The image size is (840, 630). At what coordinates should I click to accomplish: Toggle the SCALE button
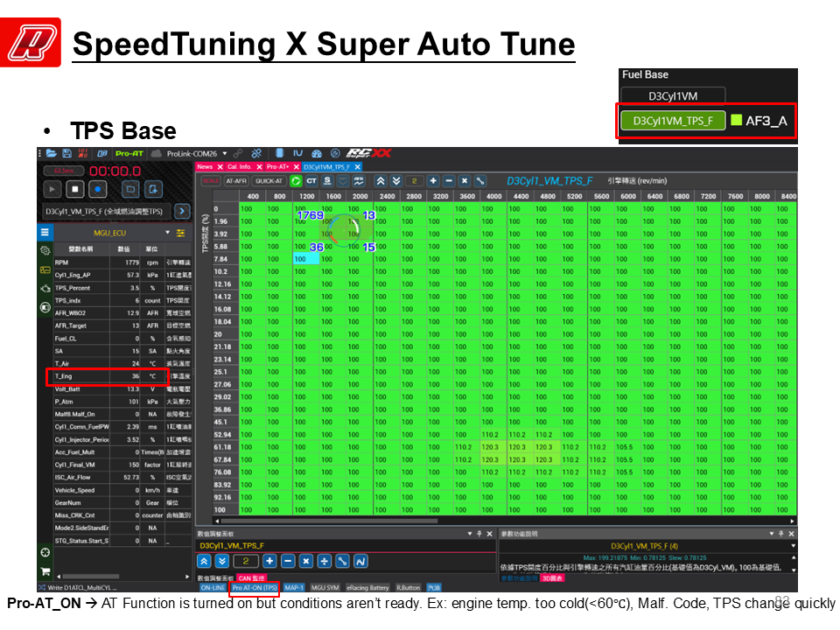pyautogui.click(x=211, y=181)
